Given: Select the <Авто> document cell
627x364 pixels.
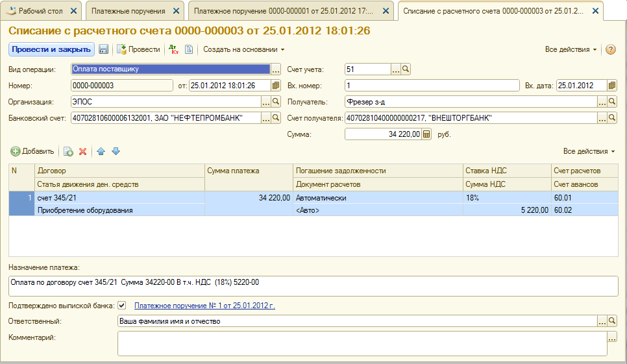Looking at the screenshot, I should click(378, 210).
